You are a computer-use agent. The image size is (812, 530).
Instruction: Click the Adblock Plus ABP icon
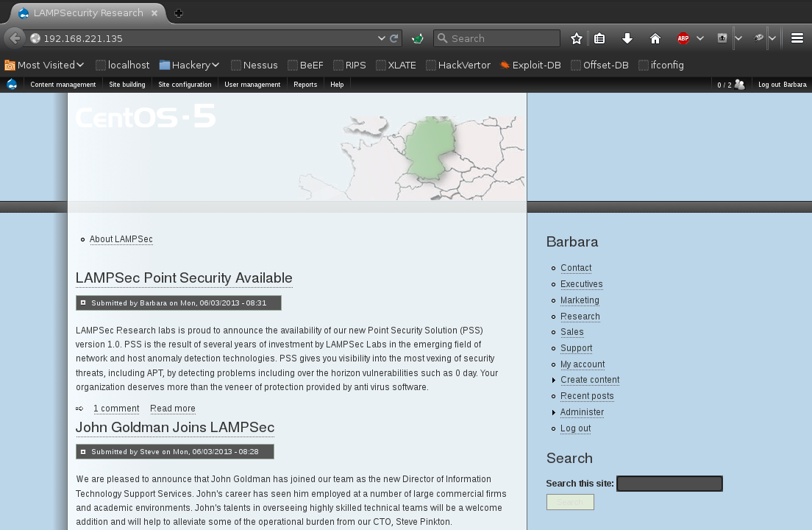(x=683, y=38)
